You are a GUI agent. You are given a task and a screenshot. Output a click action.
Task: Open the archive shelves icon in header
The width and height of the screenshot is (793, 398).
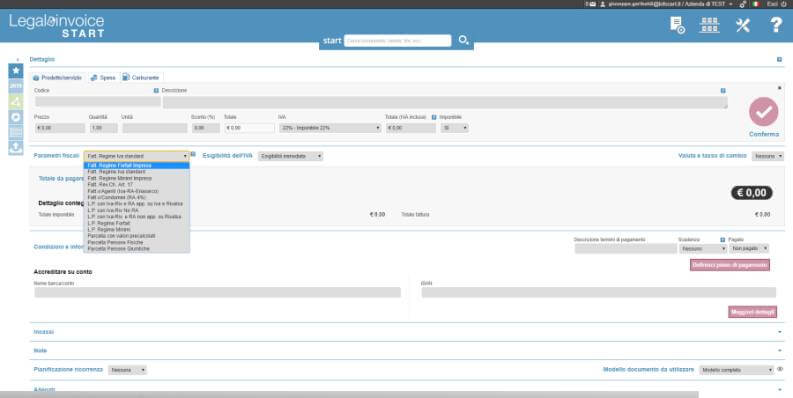click(x=709, y=25)
